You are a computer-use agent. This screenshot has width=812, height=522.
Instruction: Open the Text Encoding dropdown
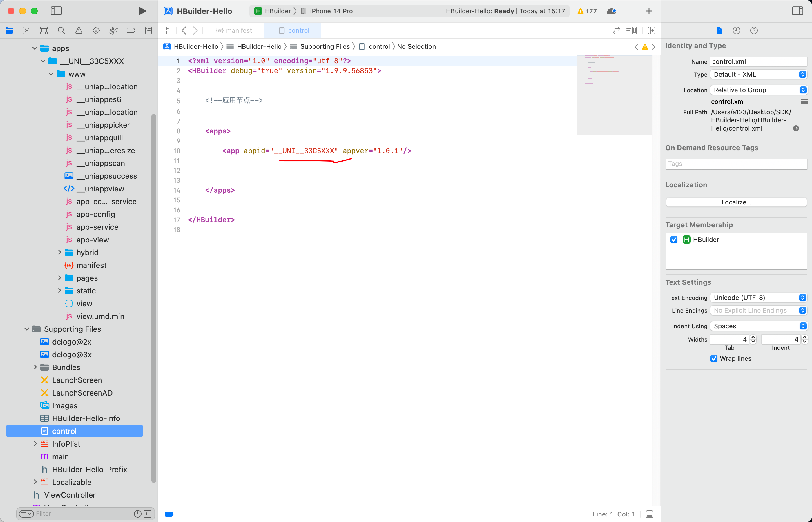758,298
